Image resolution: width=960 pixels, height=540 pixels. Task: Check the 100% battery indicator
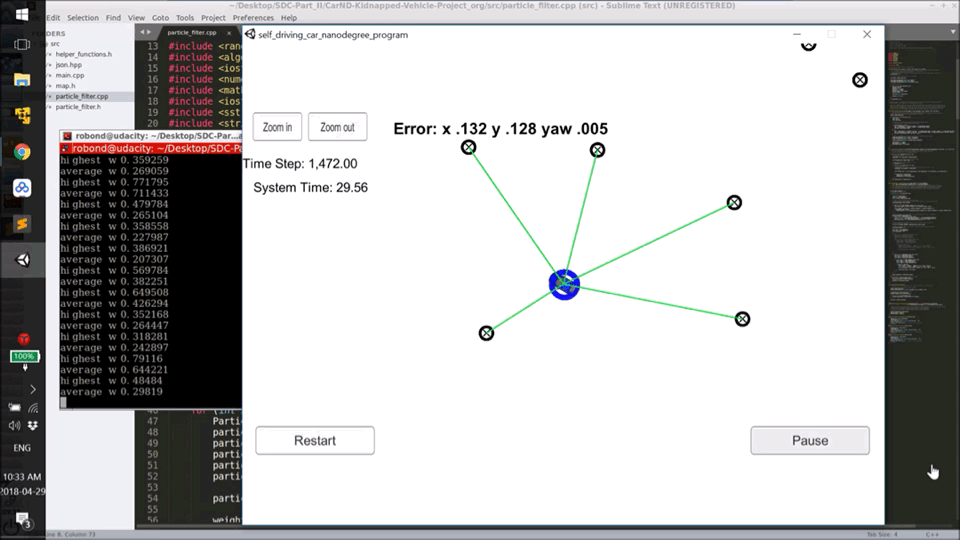point(24,356)
